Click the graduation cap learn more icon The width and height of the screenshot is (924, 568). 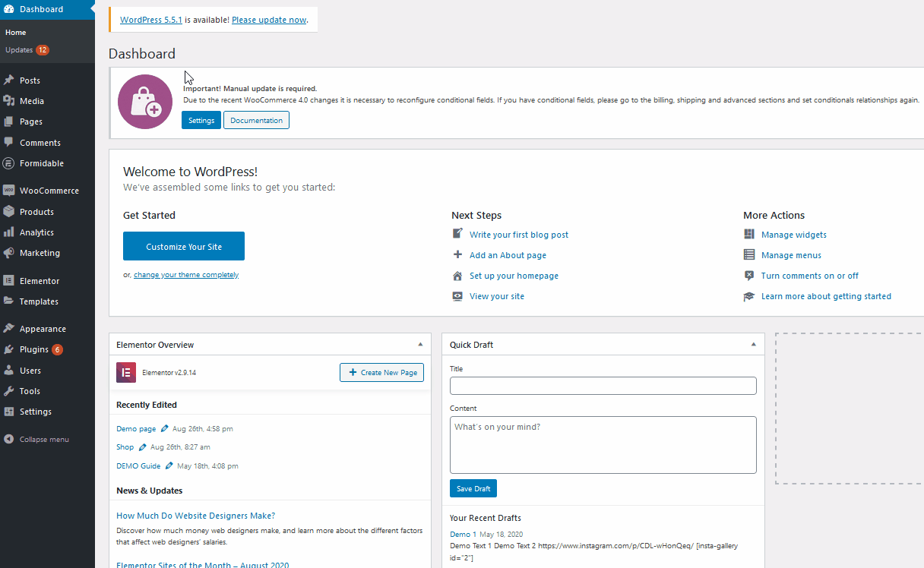(x=749, y=296)
